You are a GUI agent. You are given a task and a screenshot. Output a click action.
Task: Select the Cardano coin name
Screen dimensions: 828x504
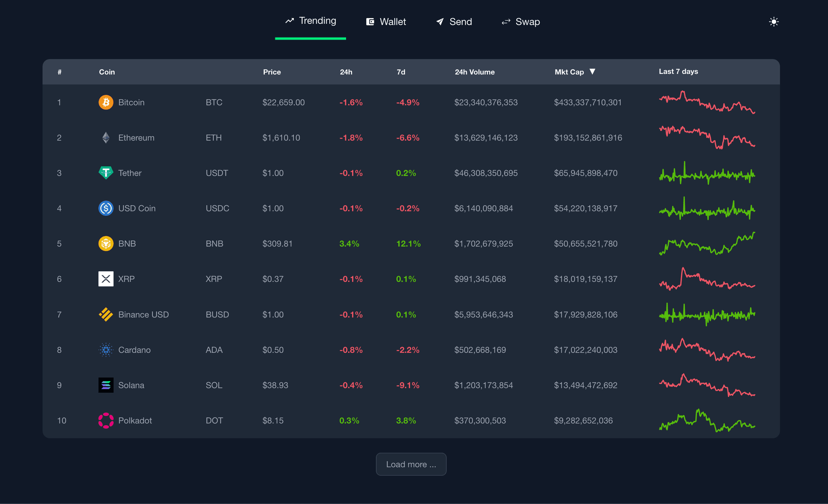[x=134, y=350]
